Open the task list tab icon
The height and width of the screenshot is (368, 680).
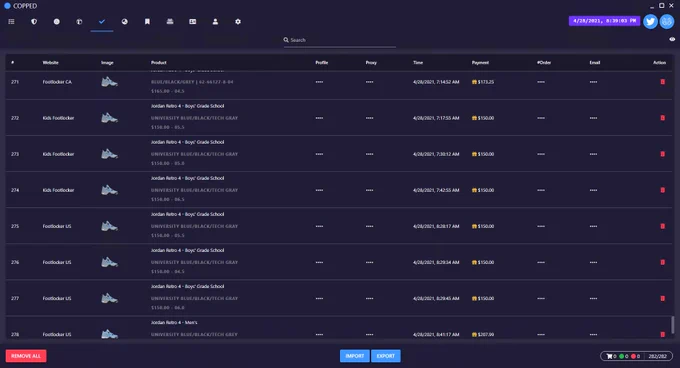pyautogui.click(x=11, y=22)
